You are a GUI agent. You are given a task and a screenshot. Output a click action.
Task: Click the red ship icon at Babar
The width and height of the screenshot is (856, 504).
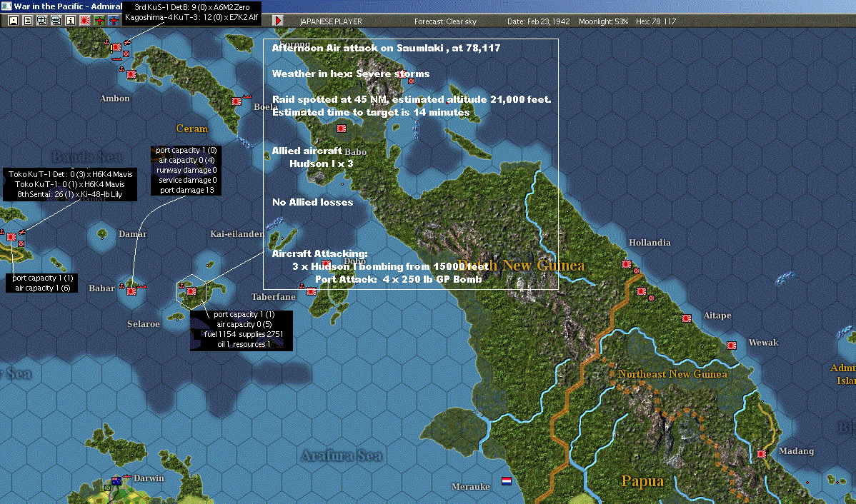tap(141, 286)
